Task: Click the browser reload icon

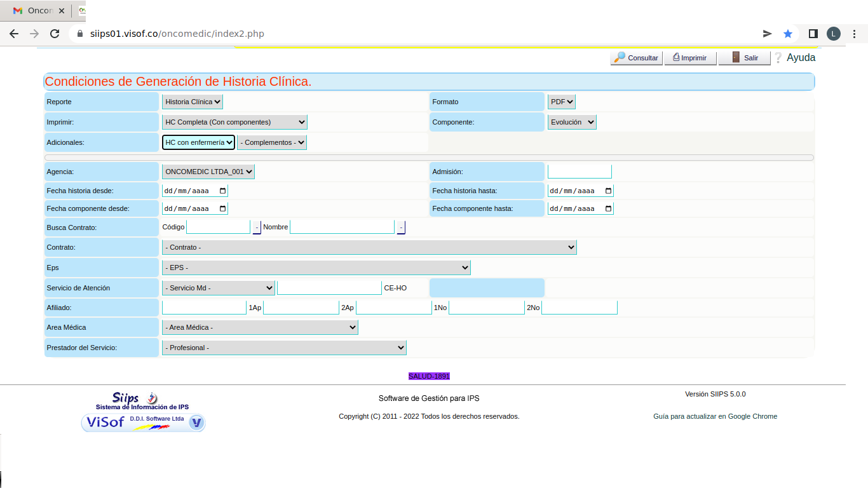Action: (55, 34)
